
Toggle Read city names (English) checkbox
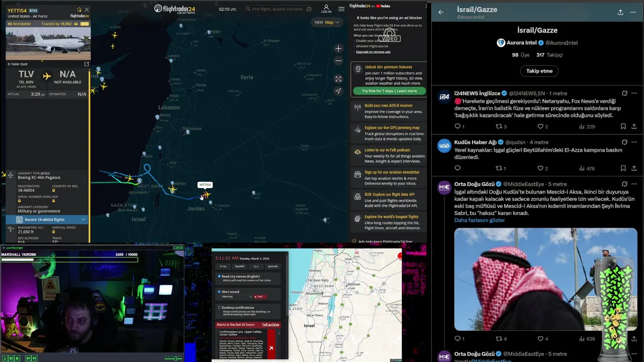pos(219,277)
